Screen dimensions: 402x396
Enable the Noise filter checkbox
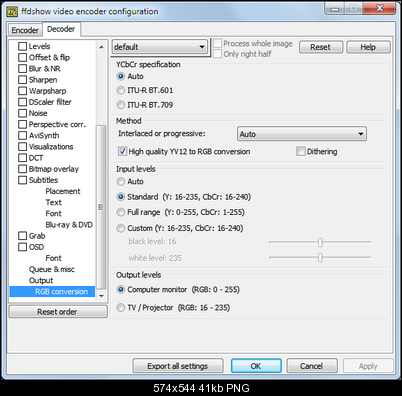[22, 113]
